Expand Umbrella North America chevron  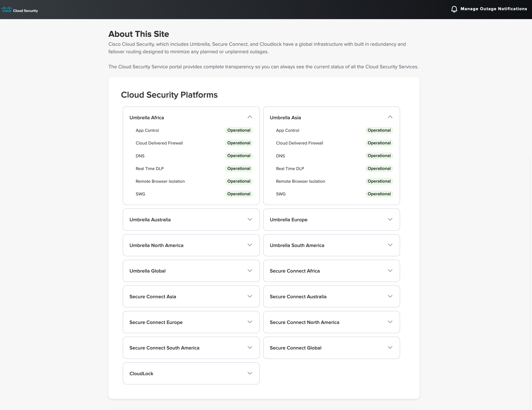pyautogui.click(x=250, y=245)
